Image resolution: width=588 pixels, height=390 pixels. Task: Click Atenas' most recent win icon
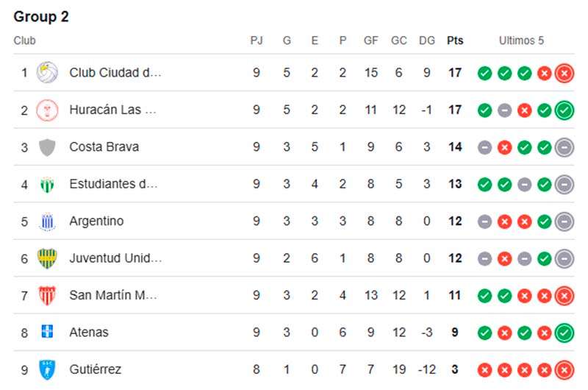click(x=564, y=333)
